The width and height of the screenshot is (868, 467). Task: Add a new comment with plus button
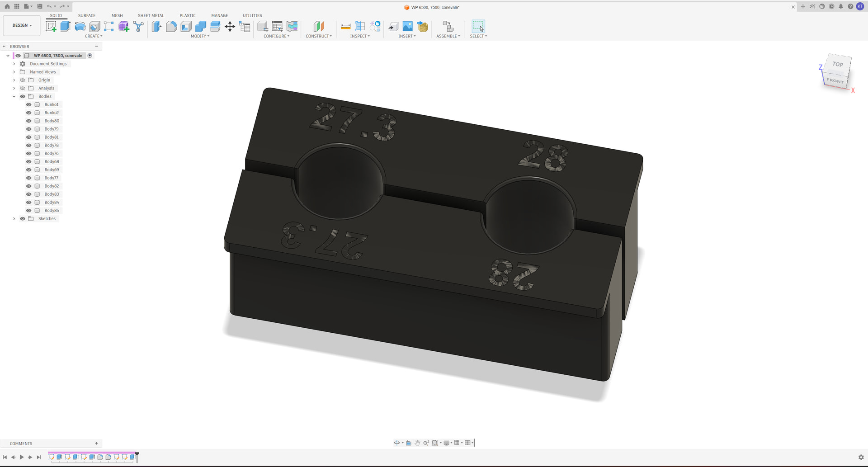(x=96, y=443)
